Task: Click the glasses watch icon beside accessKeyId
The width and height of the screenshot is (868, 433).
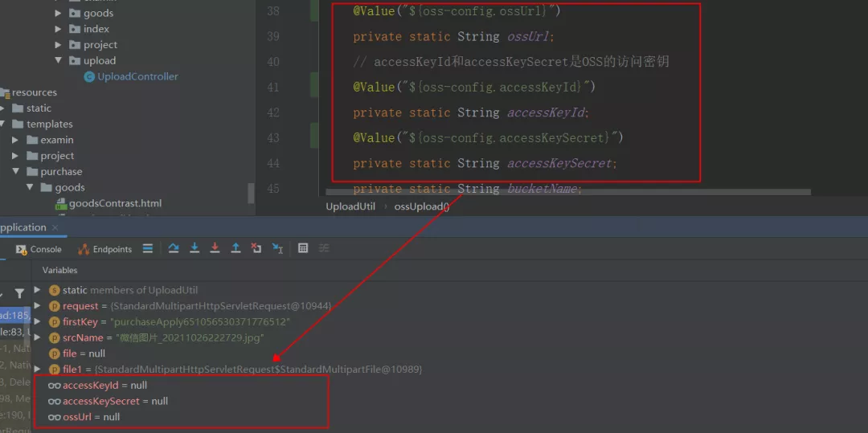Action: (55, 386)
